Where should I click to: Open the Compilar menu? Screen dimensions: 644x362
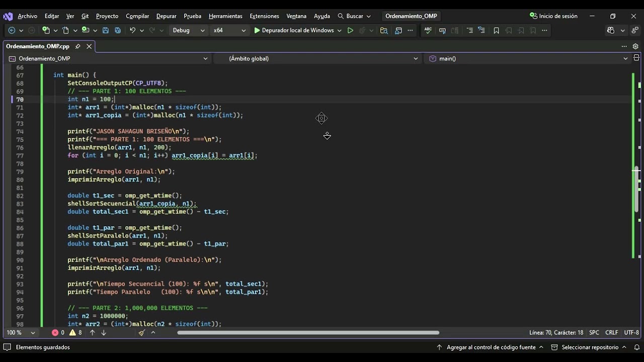tap(137, 16)
